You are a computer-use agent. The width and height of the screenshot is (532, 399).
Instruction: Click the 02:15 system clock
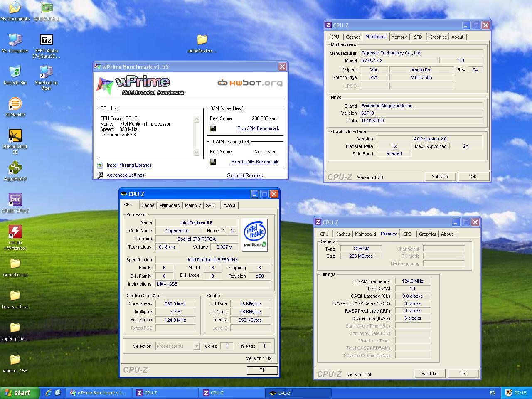point(520,393)
